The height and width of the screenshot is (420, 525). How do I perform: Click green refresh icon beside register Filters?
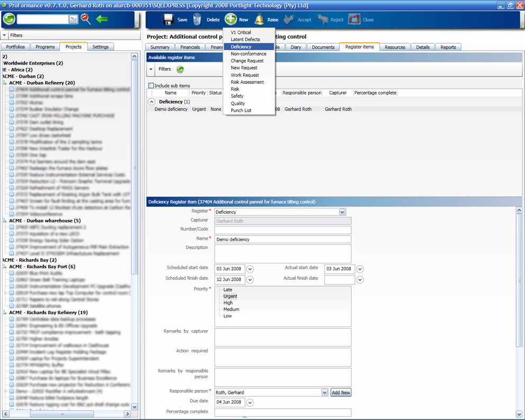click(180, 69)
